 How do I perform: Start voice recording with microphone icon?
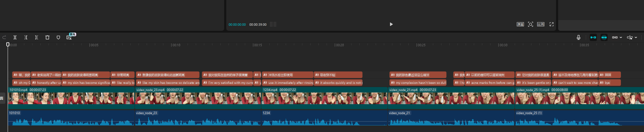click(578, 37)
